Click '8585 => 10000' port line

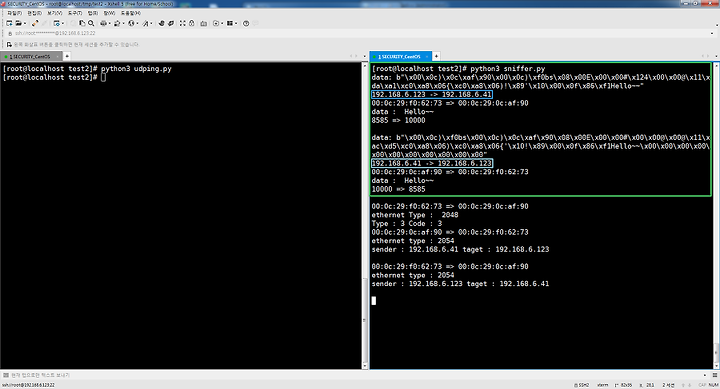399,120
